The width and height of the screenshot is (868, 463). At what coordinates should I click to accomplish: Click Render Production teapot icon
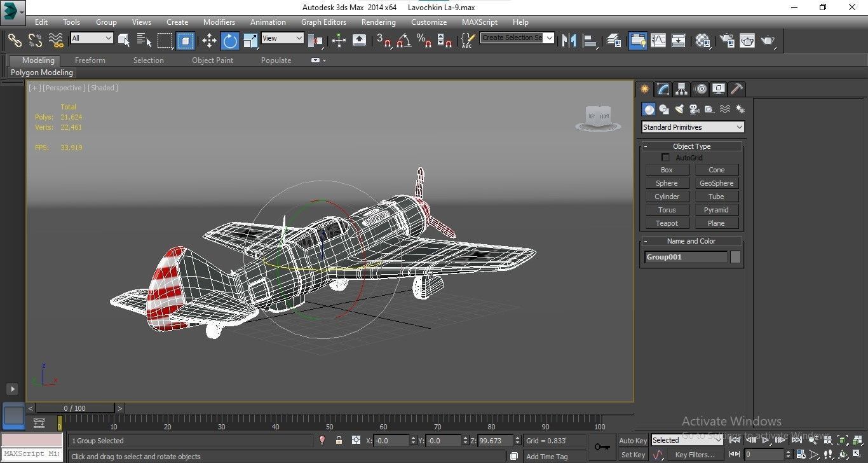[x=768, y=41]
